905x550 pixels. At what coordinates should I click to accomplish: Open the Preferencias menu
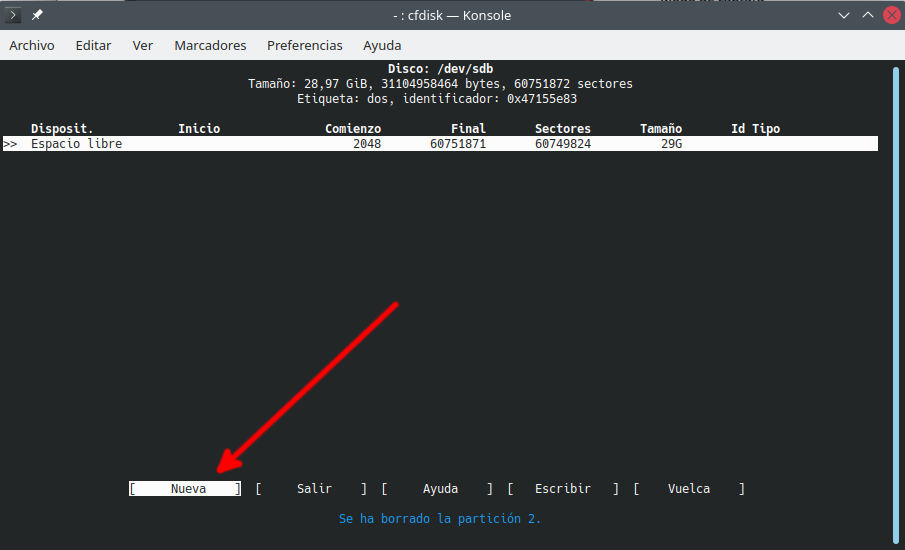point(304,45)
